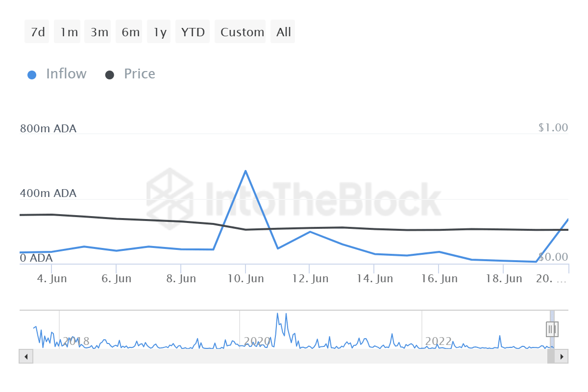Click the left navigator scroll arrow
Viewport: 588px width, 392px height.
click(x=25, y=356)
